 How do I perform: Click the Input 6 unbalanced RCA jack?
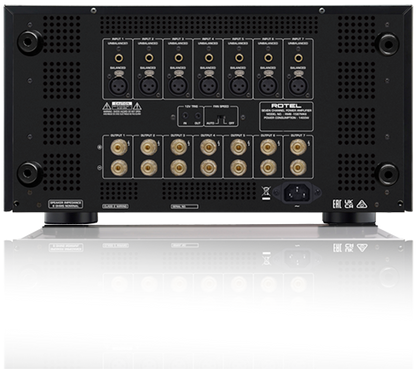point(269,58)
